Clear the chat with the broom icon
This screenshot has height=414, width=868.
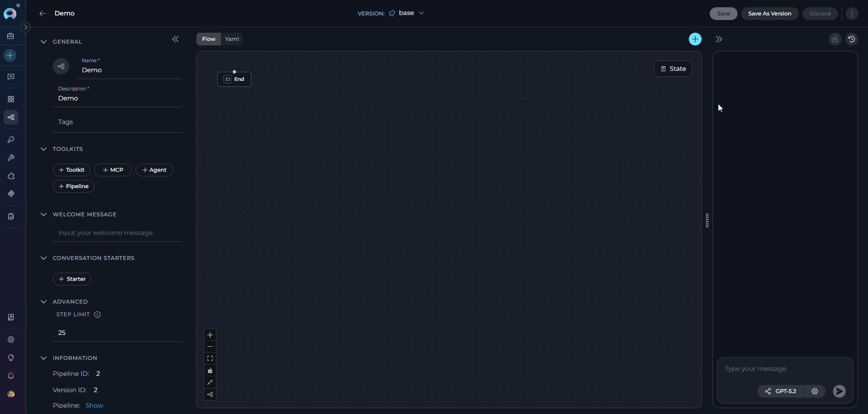834,39
